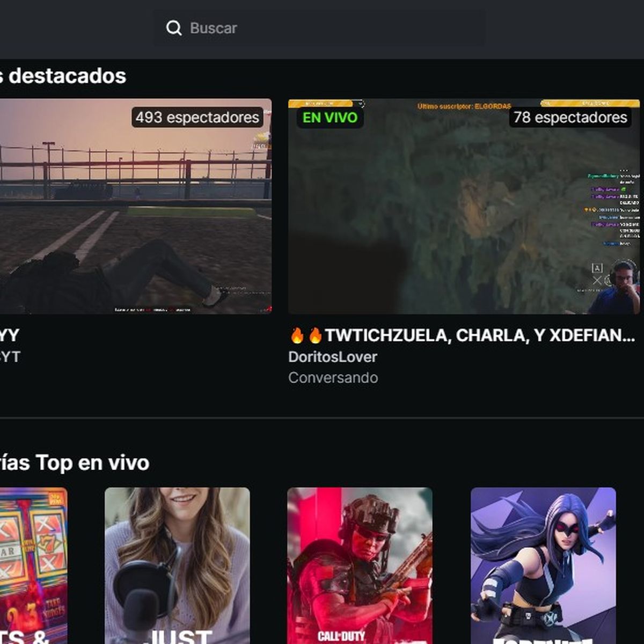Open the slots casino category thumbnail
Screen dimensions: 644x644
click(x=32, y=563)
